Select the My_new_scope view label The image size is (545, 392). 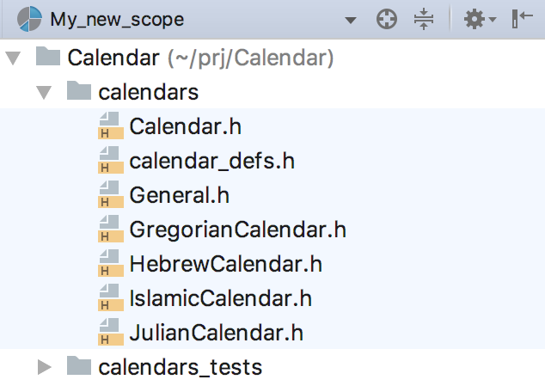point(117,20)
